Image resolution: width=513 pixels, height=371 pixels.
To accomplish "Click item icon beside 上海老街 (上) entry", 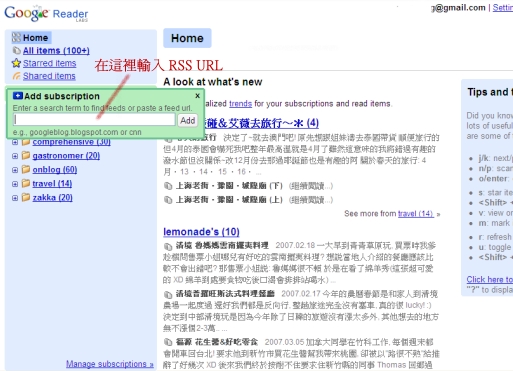I will (x=168, y=200).
